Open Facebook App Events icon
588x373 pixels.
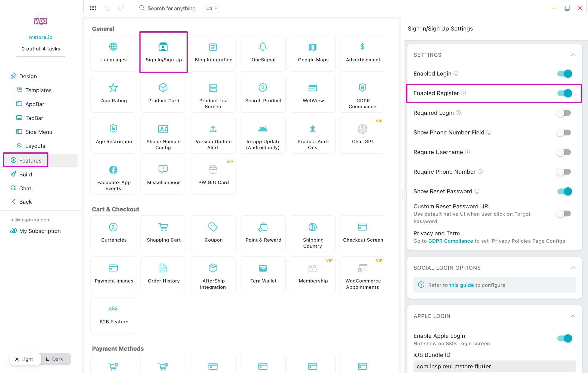[113, 170]
